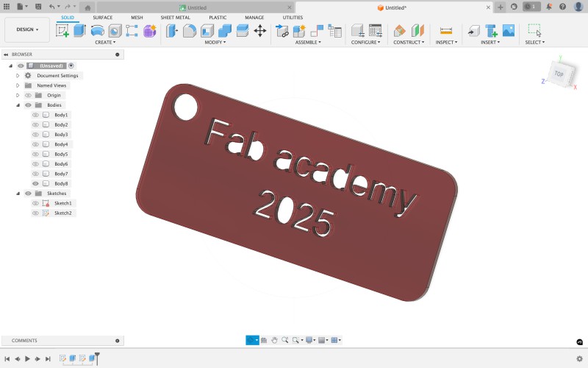Open the INSPECT menu label
The image size is (588, 368).
pyautogui.click(x=446, y=43)
